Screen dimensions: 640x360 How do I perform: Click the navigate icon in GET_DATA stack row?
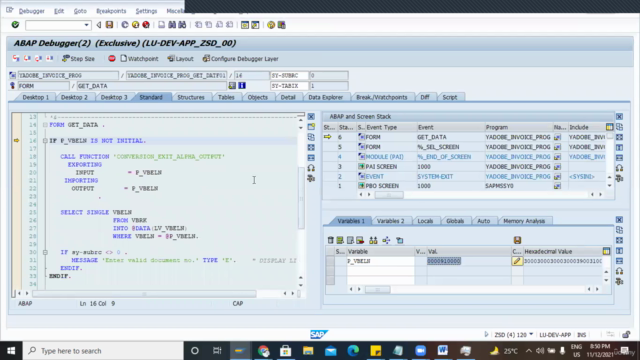(557, 137)
